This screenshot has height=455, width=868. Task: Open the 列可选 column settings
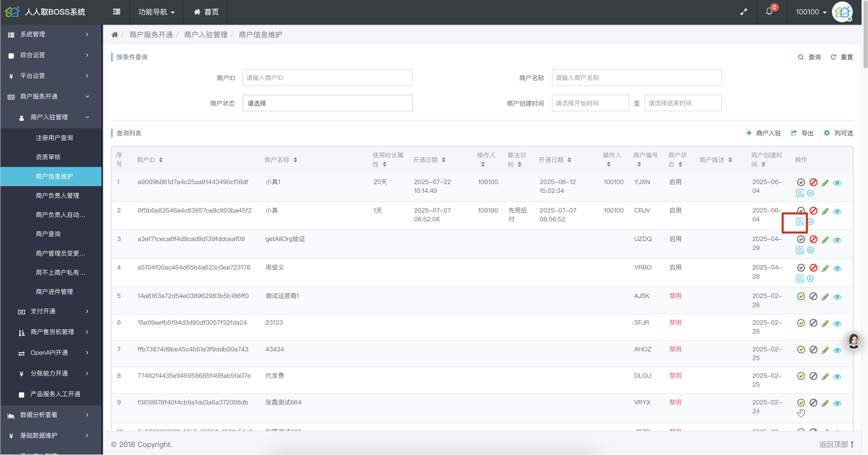pos(839,133)
